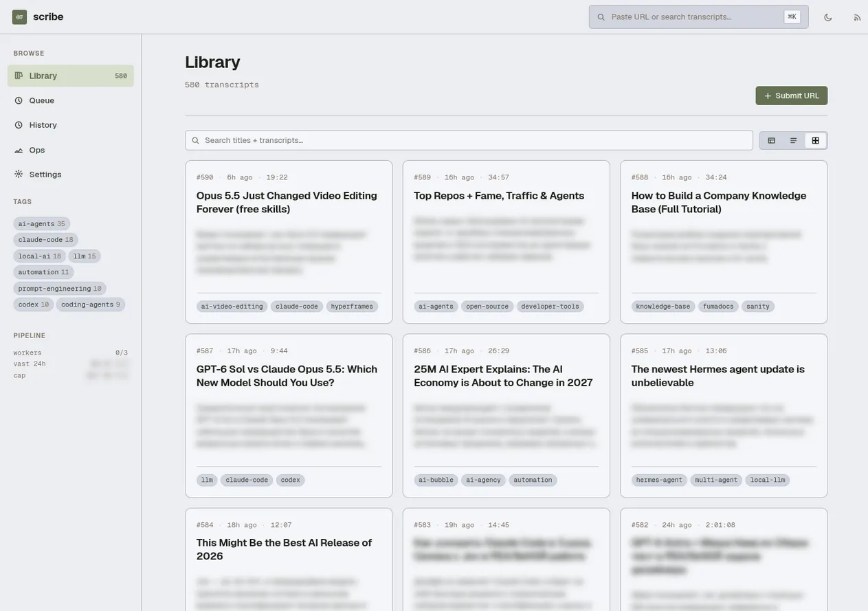Click the scribe logo icon
Screen dimensions: 868x611
pyautogui.click(x=19, y=16)
